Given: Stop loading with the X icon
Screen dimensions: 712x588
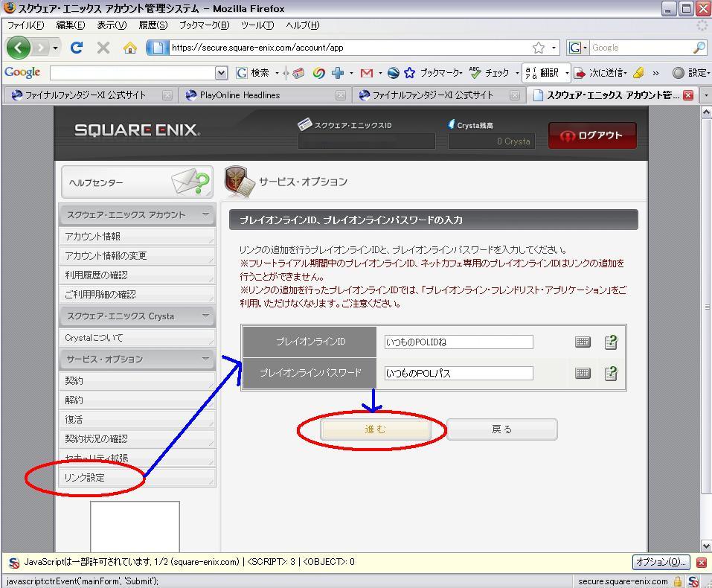Looking at the screenshot, I should pos(103,47).
